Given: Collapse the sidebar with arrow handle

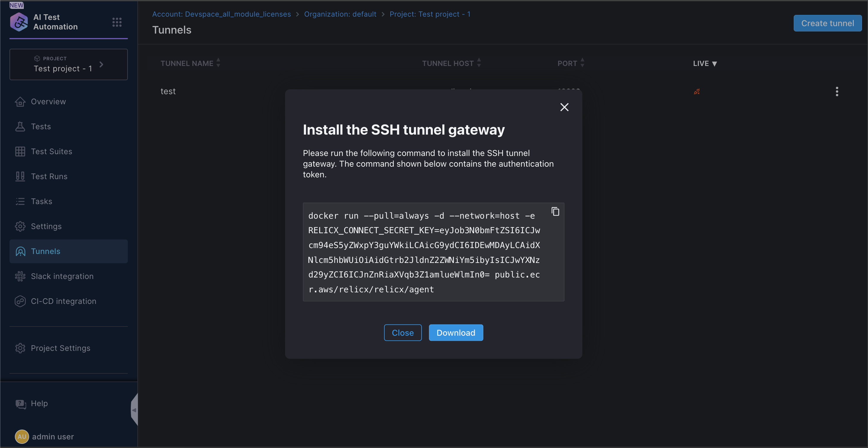Looking at the screenshot, I should point(134,410).
